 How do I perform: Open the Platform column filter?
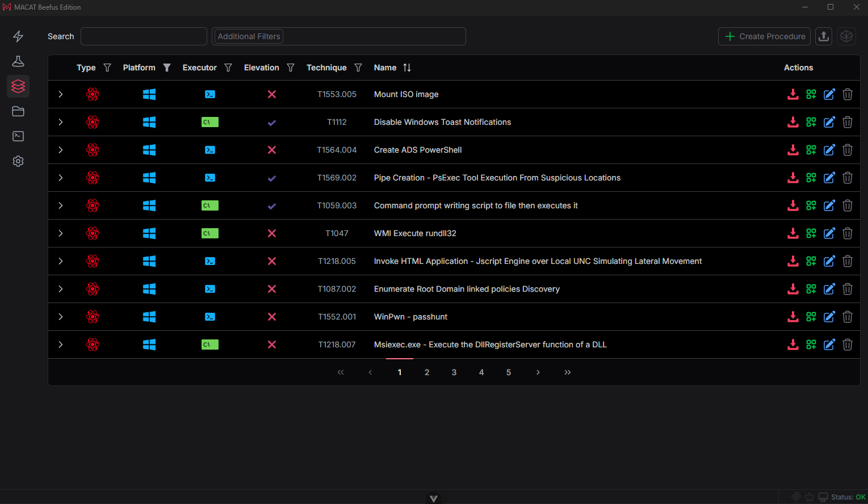(x=167, y=68)
